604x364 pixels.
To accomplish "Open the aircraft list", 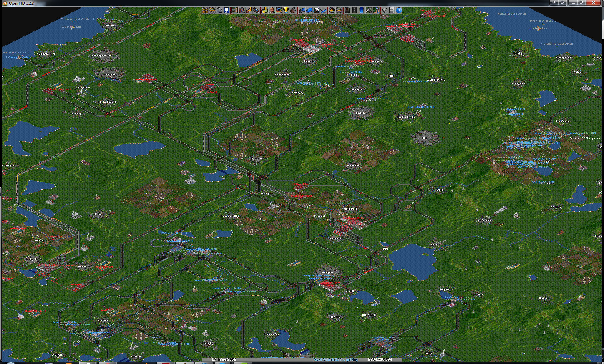I will click(323, 10).
